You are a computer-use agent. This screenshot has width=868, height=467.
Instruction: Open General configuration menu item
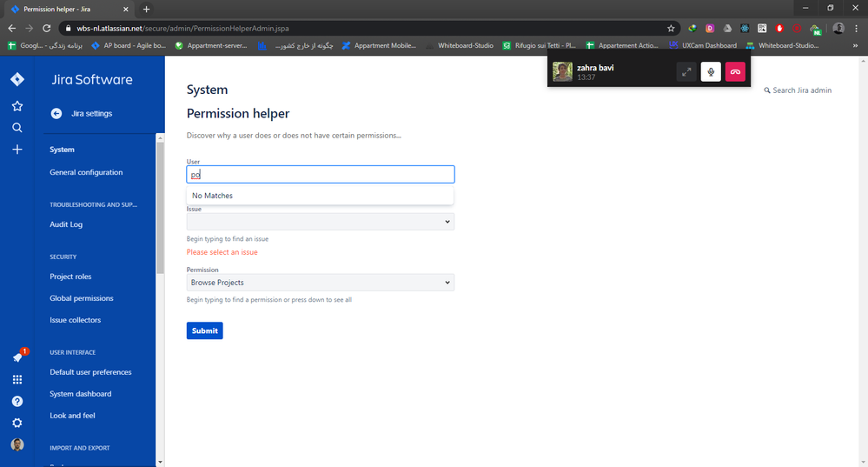(x=86, y=172)
